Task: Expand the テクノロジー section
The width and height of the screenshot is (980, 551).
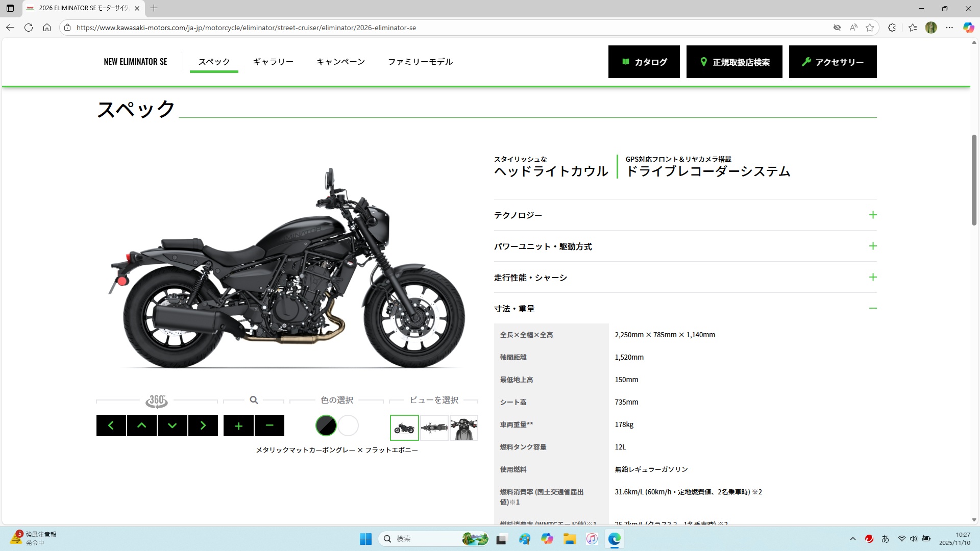Action: (873, 215)
